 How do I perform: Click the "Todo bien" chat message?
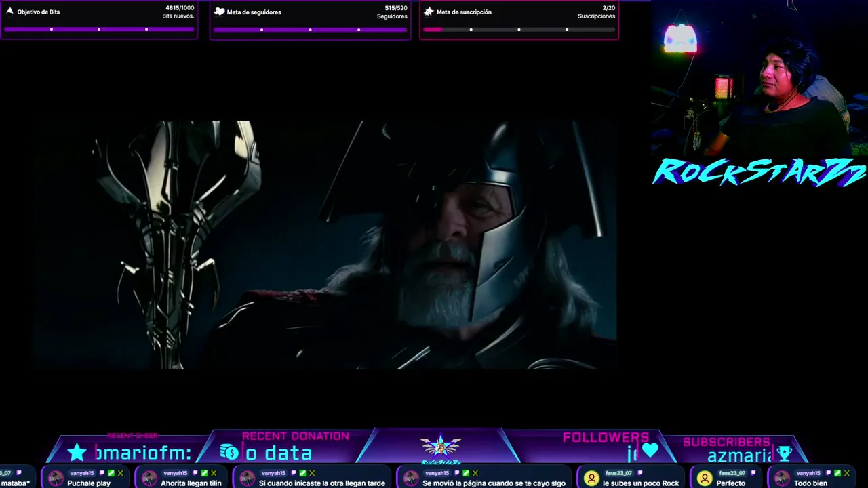[810, 483]
